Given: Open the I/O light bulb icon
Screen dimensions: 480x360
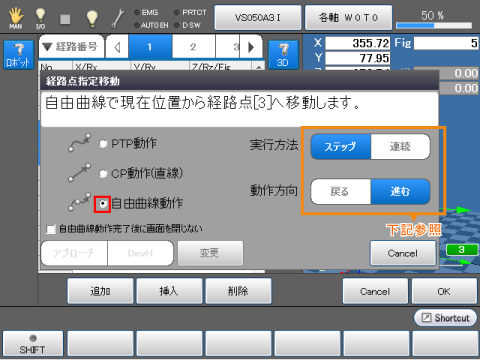Looking at the screenshot, I should click(x=40, y=18).
